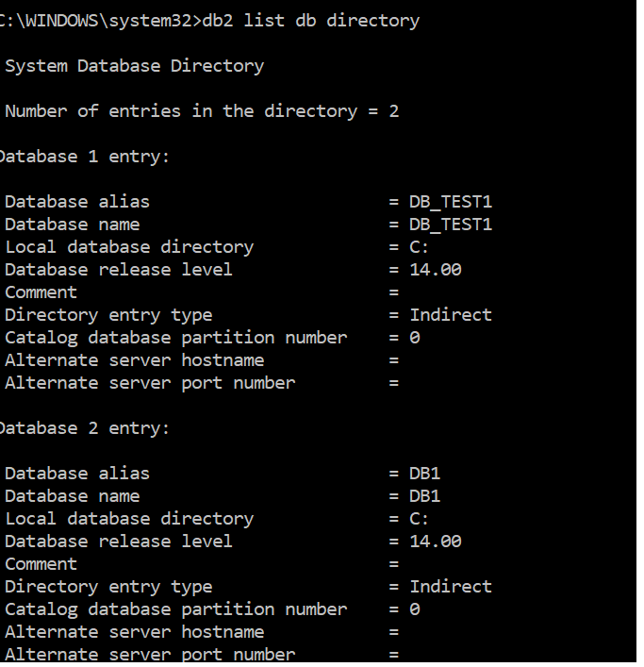Image resolution: width=644 pixels, height=667 pixels.
Task: Click 'Alternate server hostname' label in Database 2 entry
Action: (x=134, y=632)
